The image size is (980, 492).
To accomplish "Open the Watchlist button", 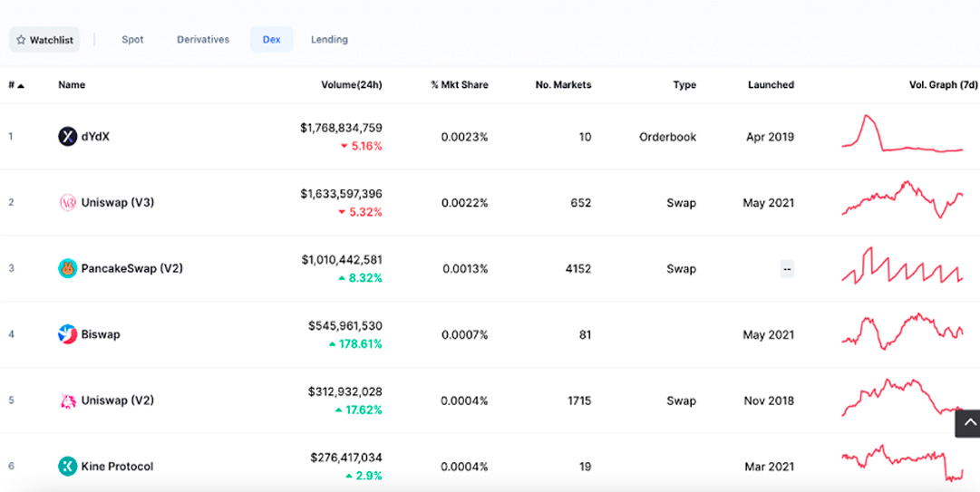I will coord(44,40).
